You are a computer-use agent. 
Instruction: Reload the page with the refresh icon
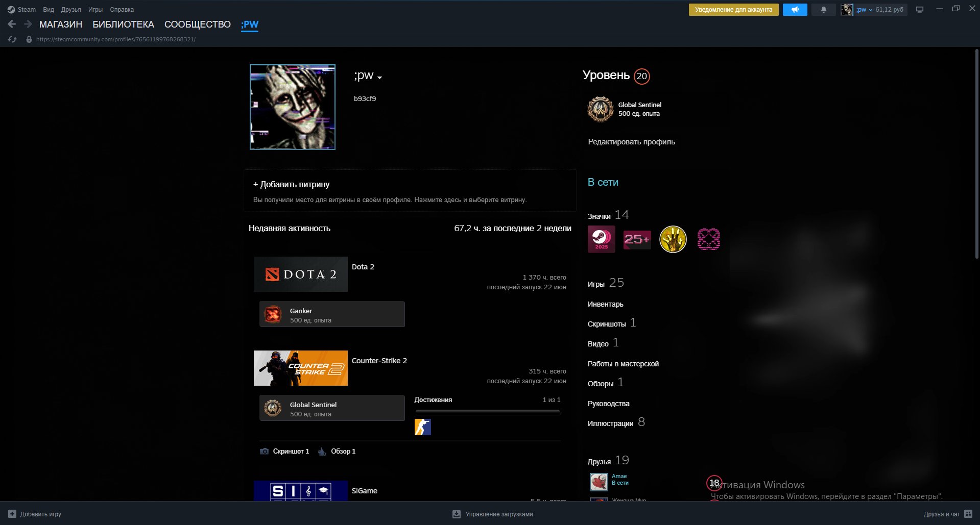(x=12, y=39)
